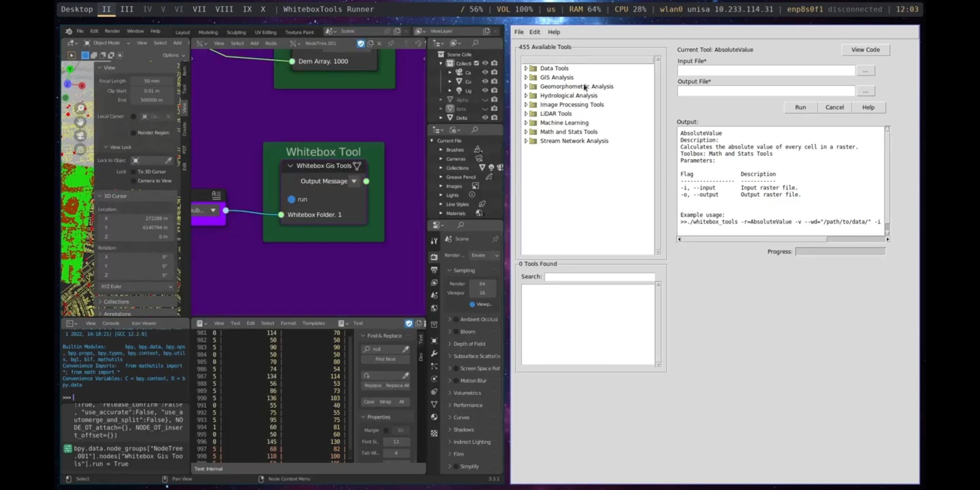Enable the Render Region checkbox
980x490 pixels.
coord(133,132)
